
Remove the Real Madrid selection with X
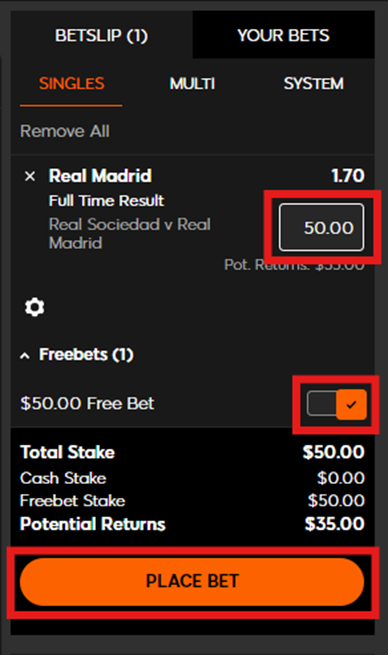pyautogui.click(x=30, y=176)
